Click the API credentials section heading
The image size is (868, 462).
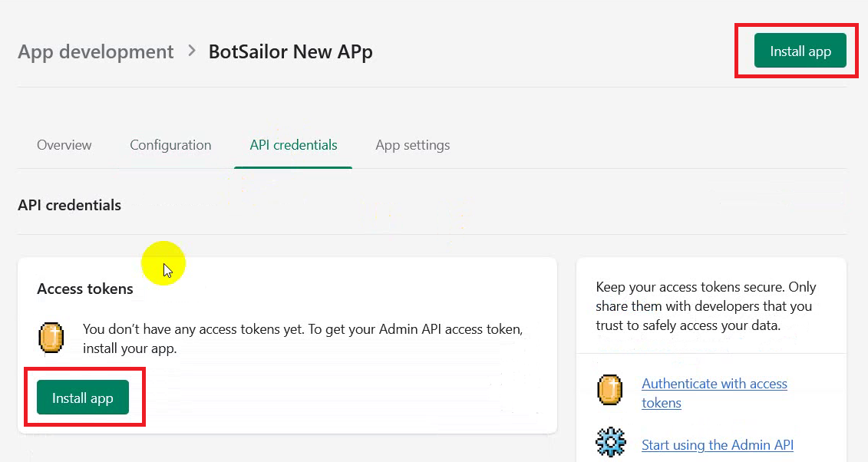[x=69, y=205]
